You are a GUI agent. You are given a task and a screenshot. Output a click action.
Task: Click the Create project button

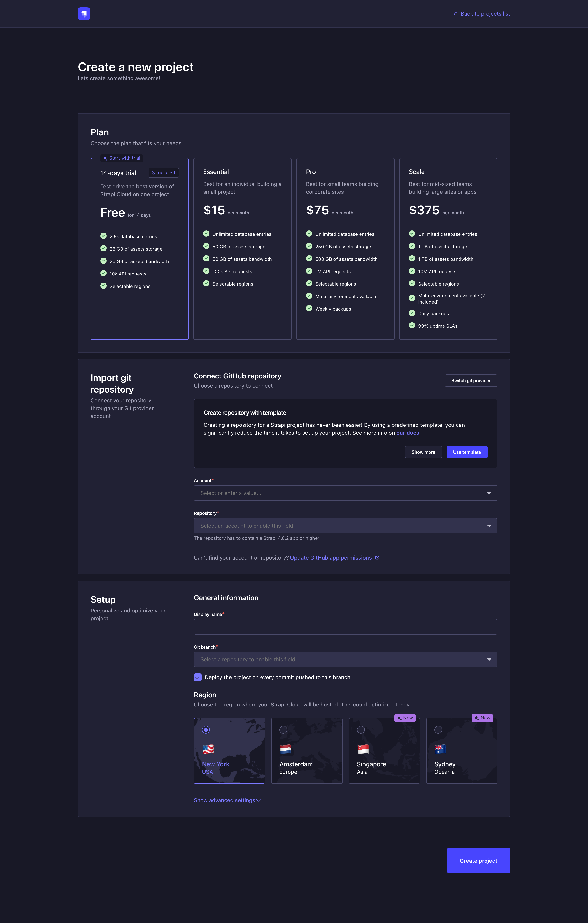tap(478, 860)
